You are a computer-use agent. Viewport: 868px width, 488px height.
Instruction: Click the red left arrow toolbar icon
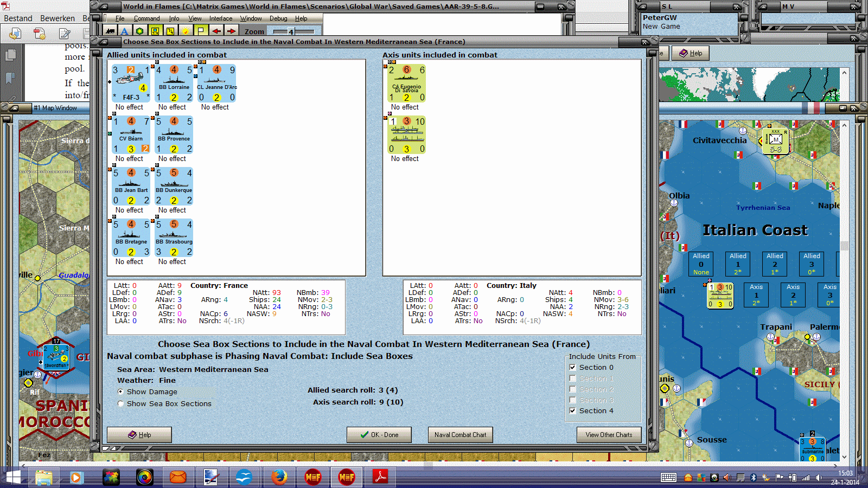coord(216,31)
